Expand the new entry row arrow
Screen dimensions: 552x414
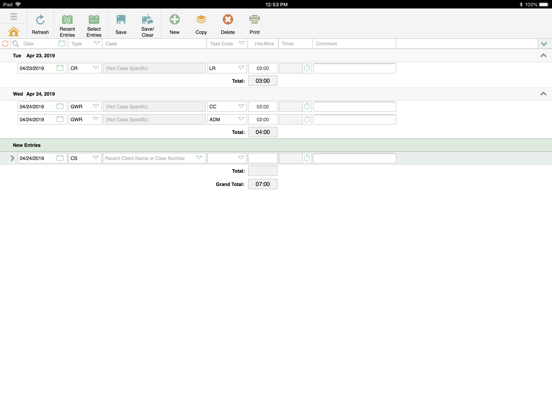(12, 158)
